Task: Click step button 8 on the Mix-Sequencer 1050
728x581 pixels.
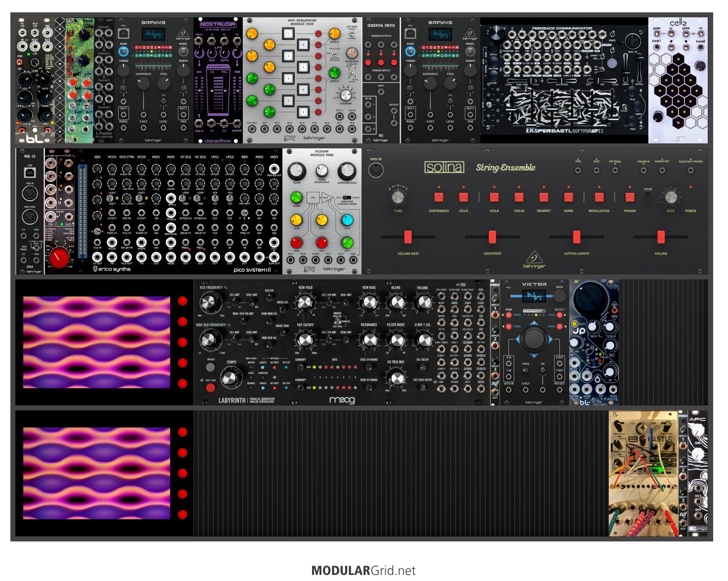Action: (x=303, y=112)
